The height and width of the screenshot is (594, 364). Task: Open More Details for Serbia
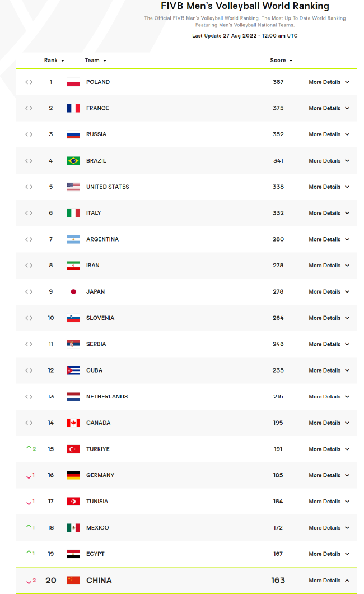pyautogui.click(x=329, y=345)
